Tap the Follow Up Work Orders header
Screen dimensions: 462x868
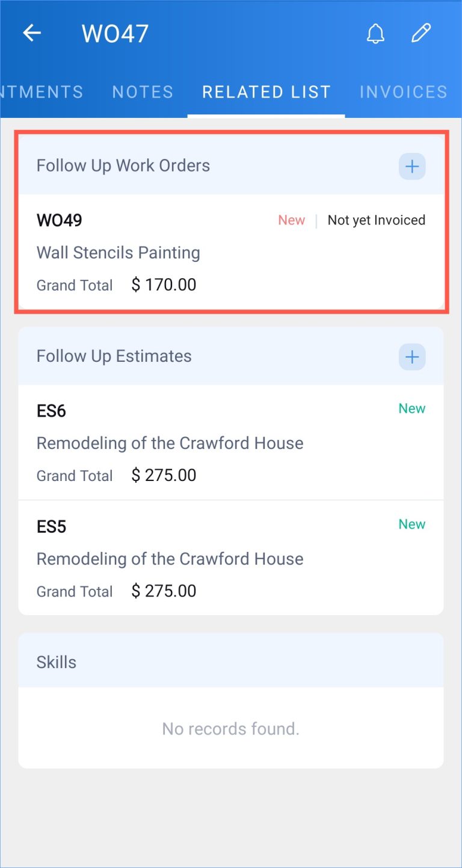point(123,166)
